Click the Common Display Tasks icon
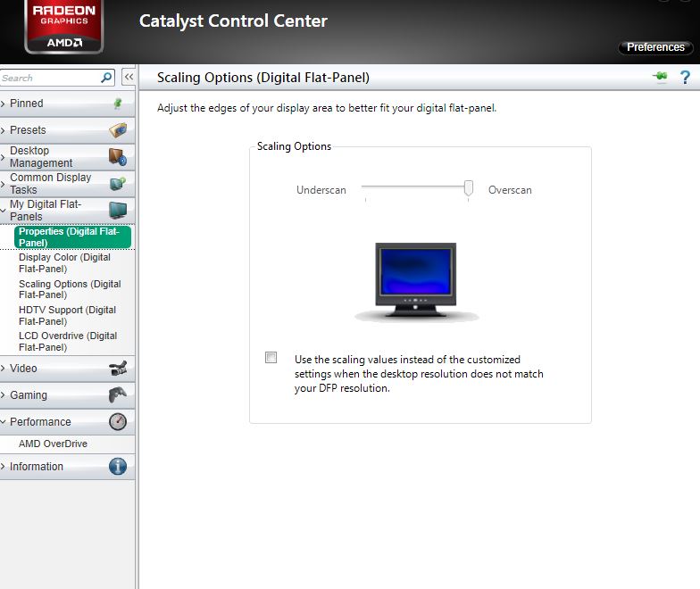Screen dimensions: 700x589 [118, 184]
